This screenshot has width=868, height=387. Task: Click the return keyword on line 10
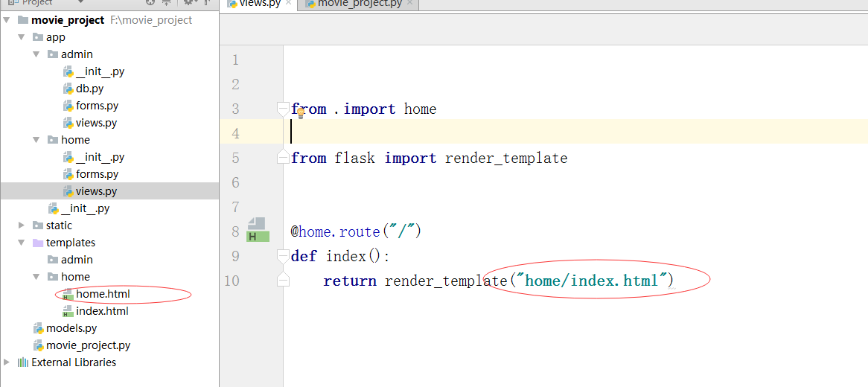pyautogui.click(x=350, y=281)
